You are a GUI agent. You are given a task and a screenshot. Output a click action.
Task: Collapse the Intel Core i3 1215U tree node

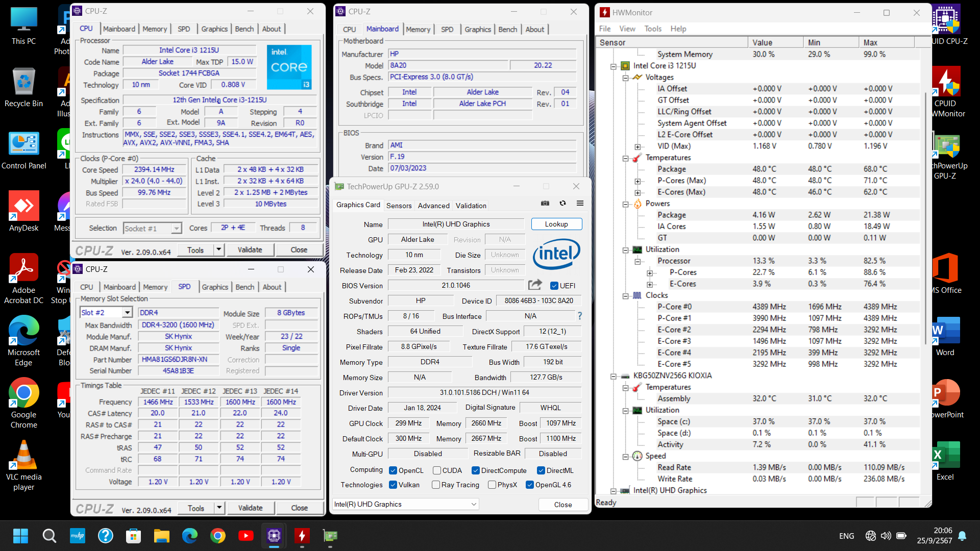click(614, 66)
